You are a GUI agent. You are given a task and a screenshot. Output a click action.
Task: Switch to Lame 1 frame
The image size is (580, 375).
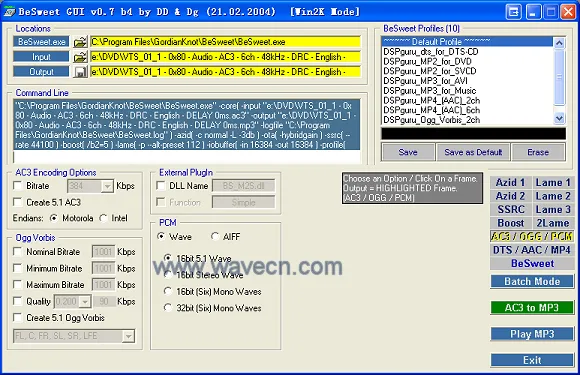tap(553, 183)
